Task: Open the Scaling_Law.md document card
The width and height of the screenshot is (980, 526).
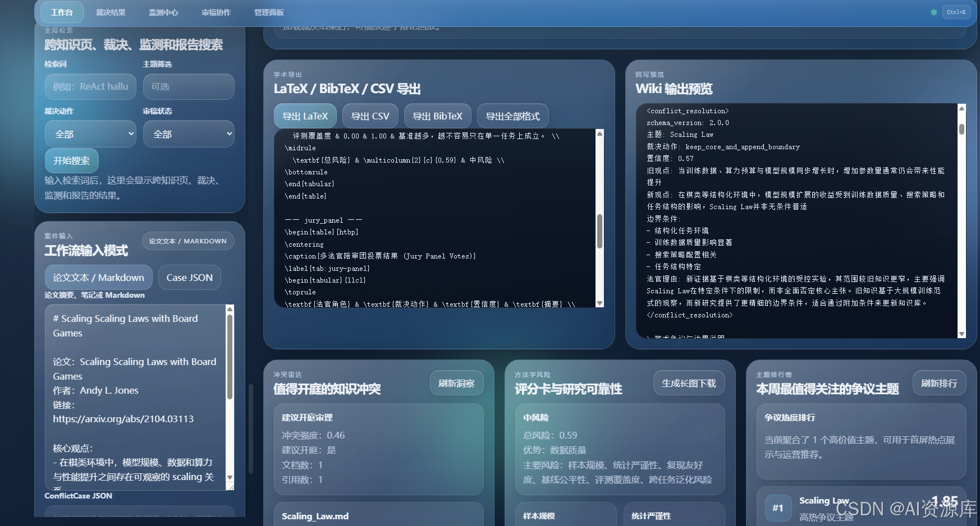Action: pos(379,514)
